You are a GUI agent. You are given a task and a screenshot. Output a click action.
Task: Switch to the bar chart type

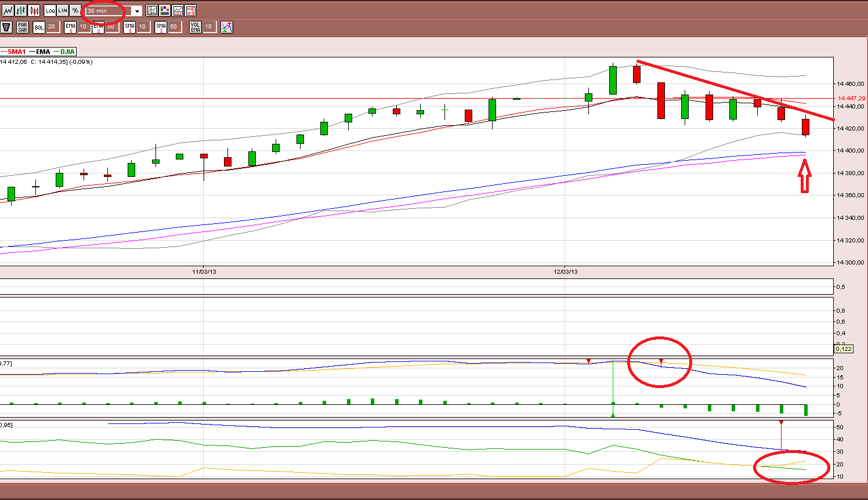click(21, 10)
